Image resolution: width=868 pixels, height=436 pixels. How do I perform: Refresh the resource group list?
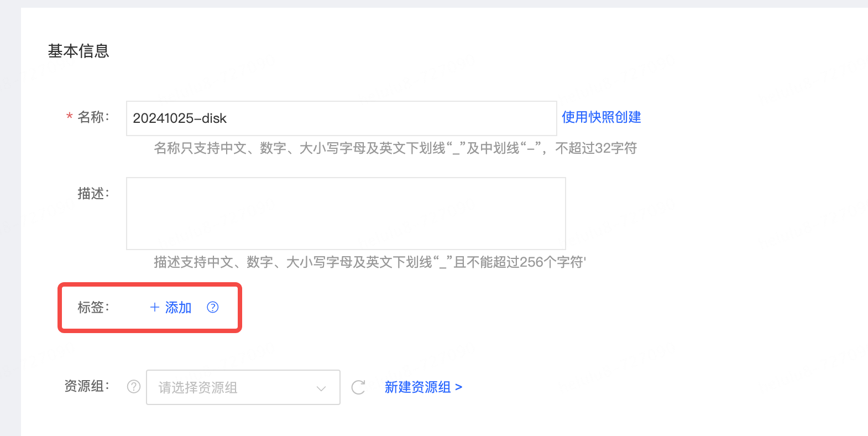358,387
